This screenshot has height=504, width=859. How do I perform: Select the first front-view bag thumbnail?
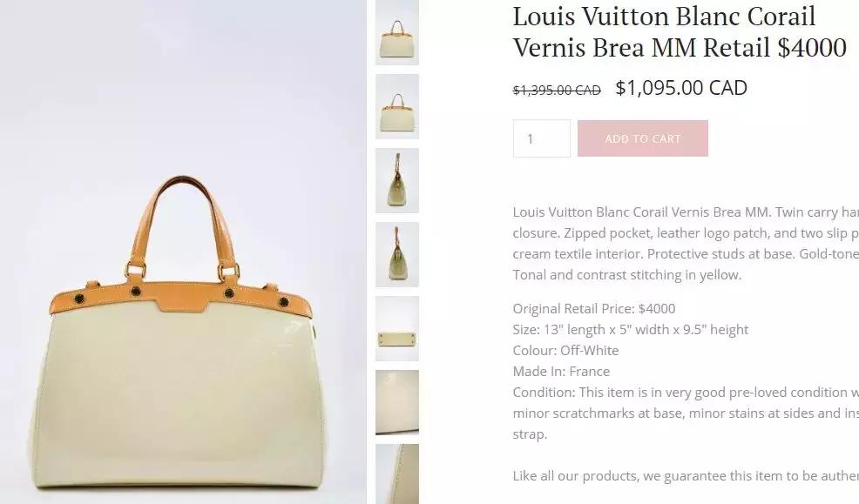397,32
